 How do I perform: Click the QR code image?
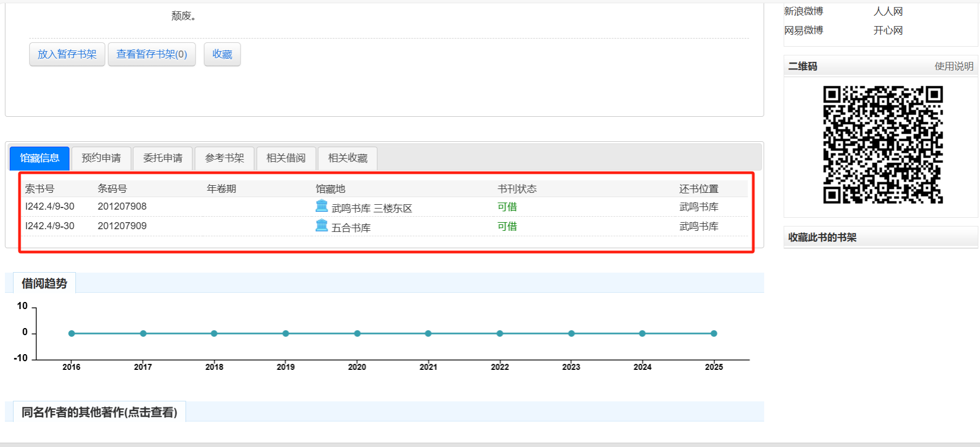coord(883,145)
